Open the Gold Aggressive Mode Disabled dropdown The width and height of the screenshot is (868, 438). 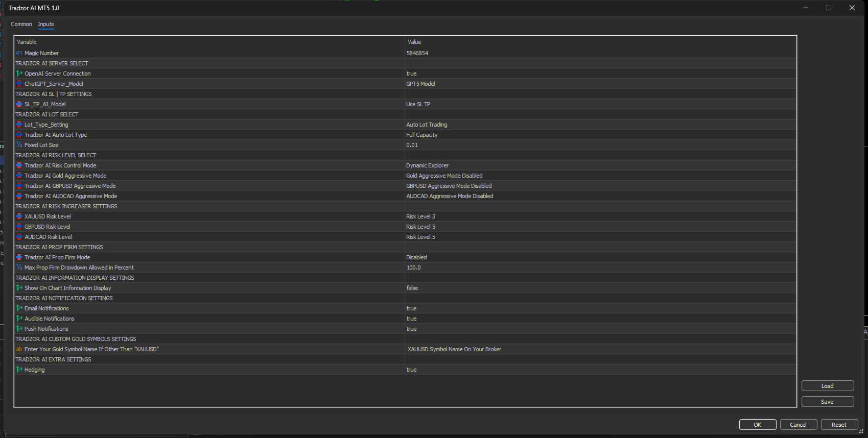[x=600, y=176]
